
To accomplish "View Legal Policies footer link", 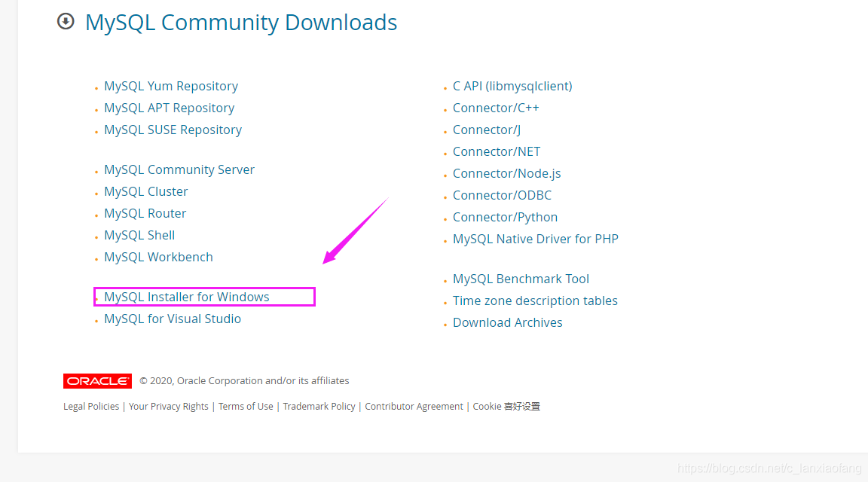I will 91,406.
